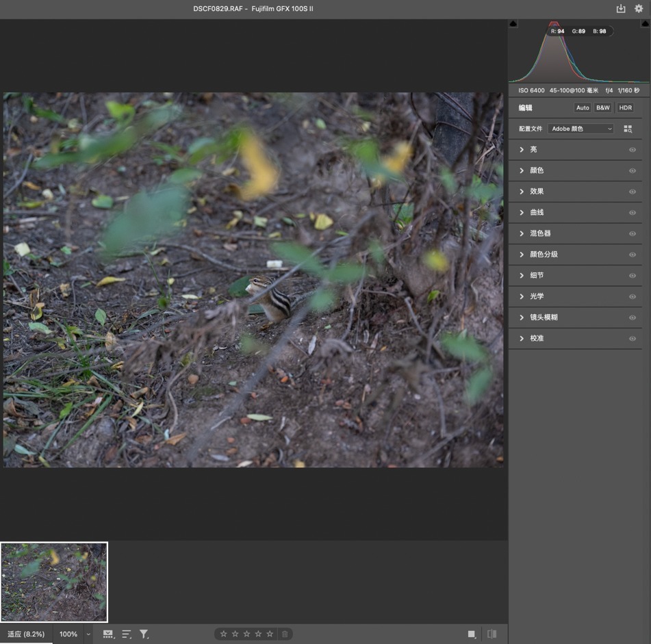This screenshot has width=651, height=644.
Task: Click the single view mode icon
Action: tap(472, 634)
